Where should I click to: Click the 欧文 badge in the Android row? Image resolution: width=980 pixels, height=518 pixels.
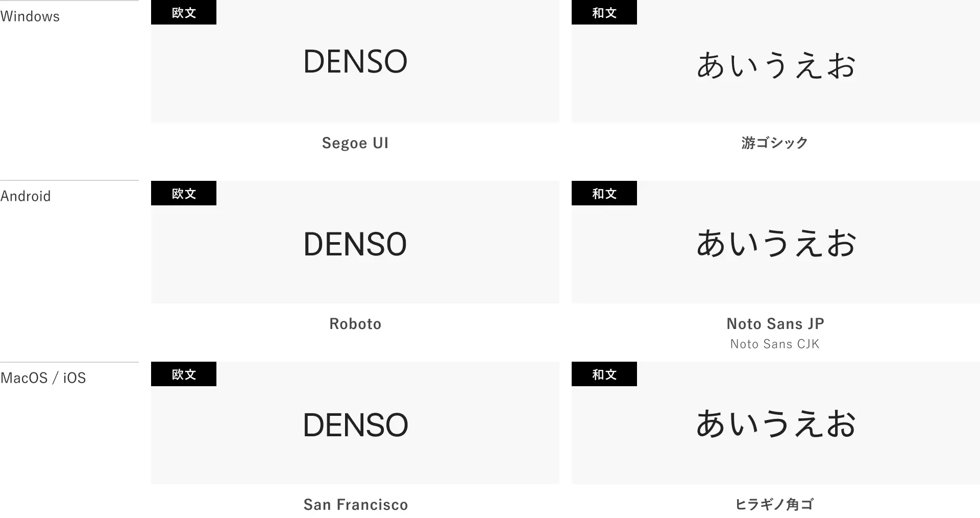pos(184,193)
